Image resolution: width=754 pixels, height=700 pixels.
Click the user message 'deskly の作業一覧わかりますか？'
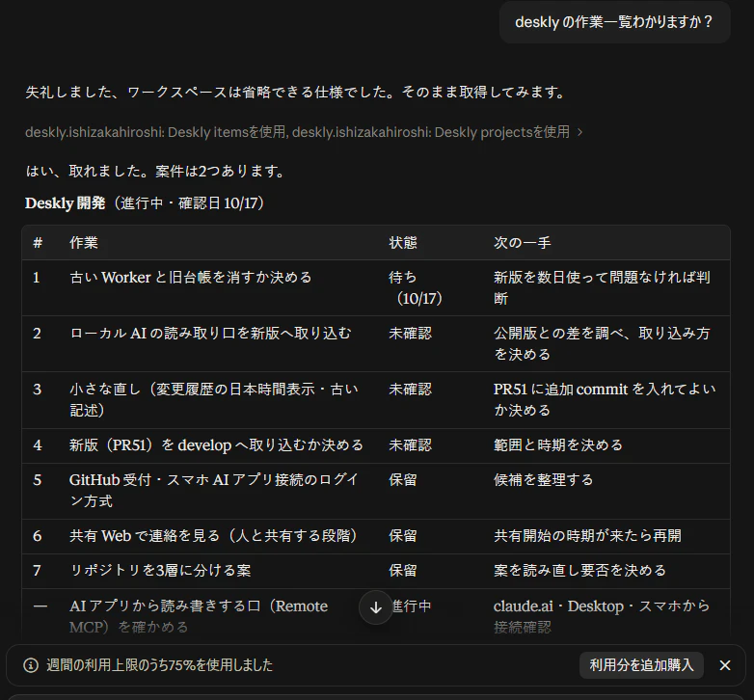(x=614, y=22)
